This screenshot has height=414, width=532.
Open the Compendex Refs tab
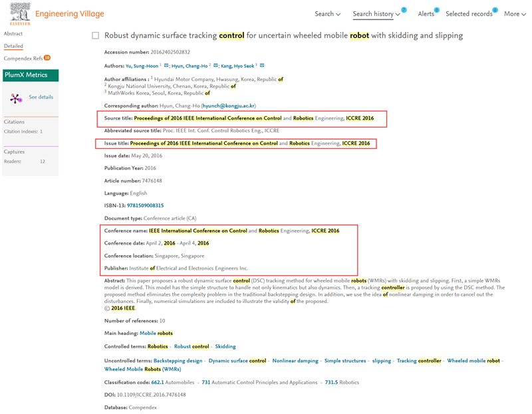[23, 58]
